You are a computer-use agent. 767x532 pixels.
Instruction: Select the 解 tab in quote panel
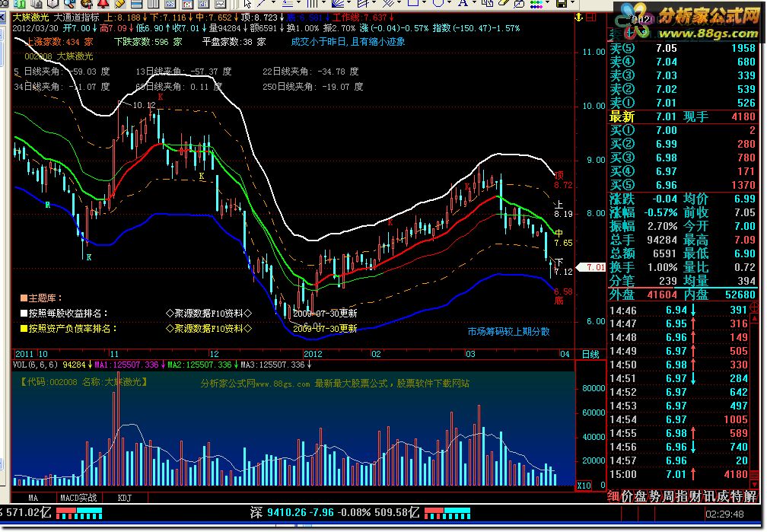click(750, 496)
